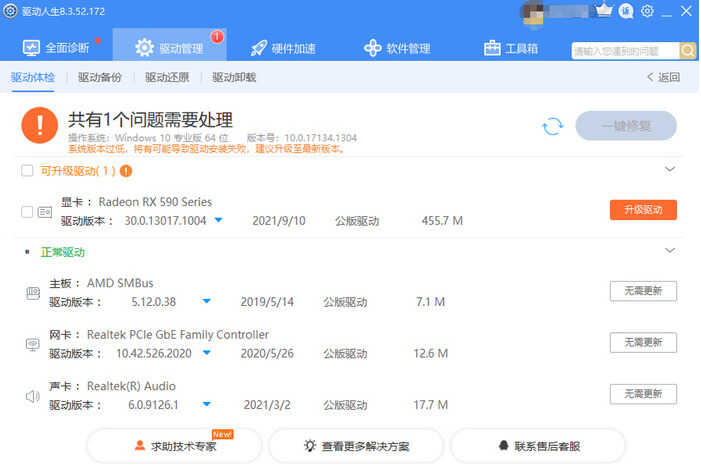Image resolution: width=701 pixels, height=468 pixels.
Task: Click the orange warning icon beside 可升级驱动
Action: coord(126,171)
